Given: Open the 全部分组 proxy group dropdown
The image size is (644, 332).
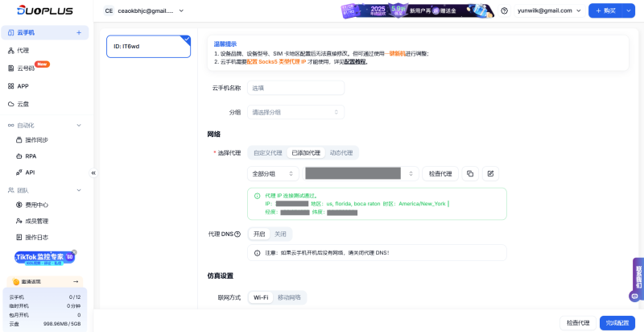Looking at the screenshot, I should [273, 173].
